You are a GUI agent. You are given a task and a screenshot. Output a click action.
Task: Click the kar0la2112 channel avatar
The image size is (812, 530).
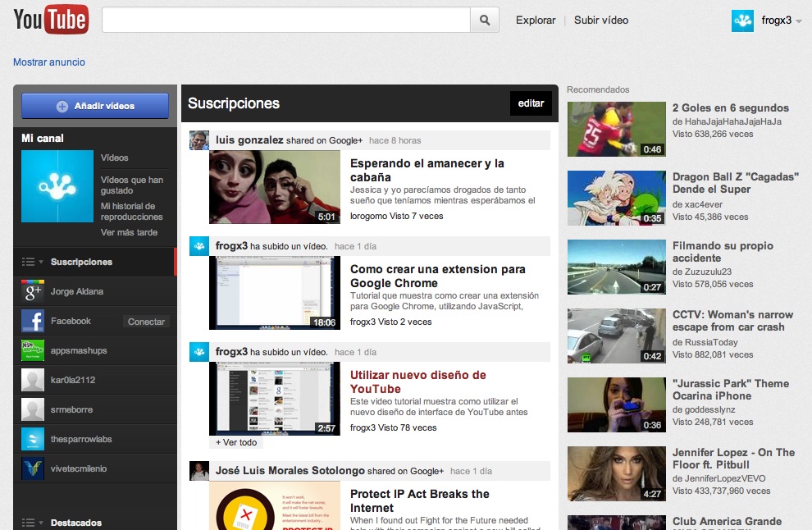pyautogui.click(x=32, y=380)
